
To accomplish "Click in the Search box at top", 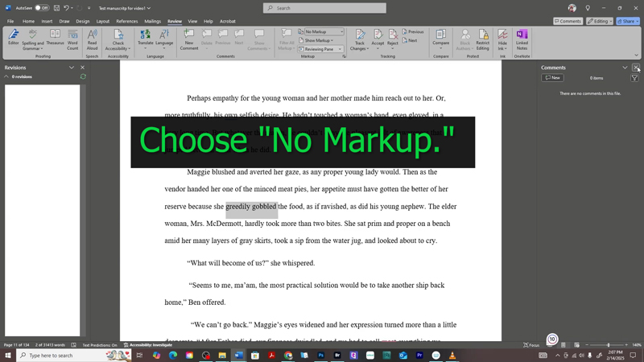I will click(324, 8).
